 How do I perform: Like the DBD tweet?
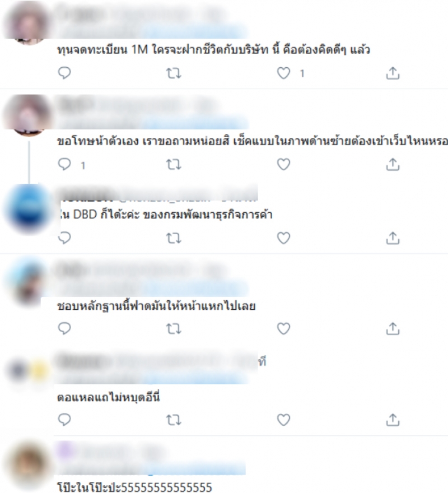[x=283, y=238]
